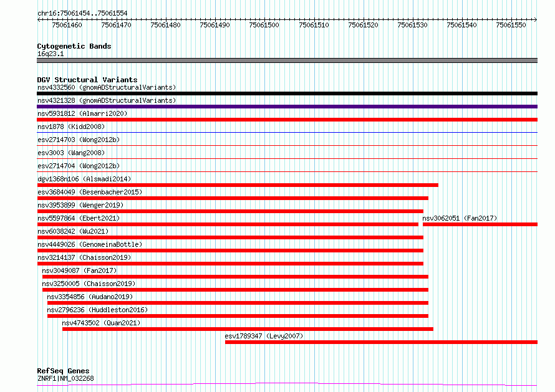555x392 pixels.
Task: Open nsv5597864 (Ebert2021) variant
Action: click(79, 218)
